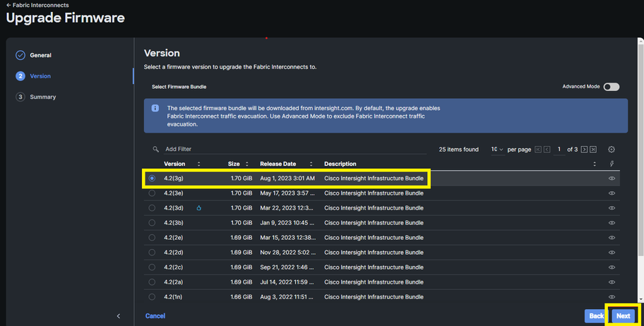Sort by Size column
This screenshot has height=326, width=644.
tap(247, 164)
